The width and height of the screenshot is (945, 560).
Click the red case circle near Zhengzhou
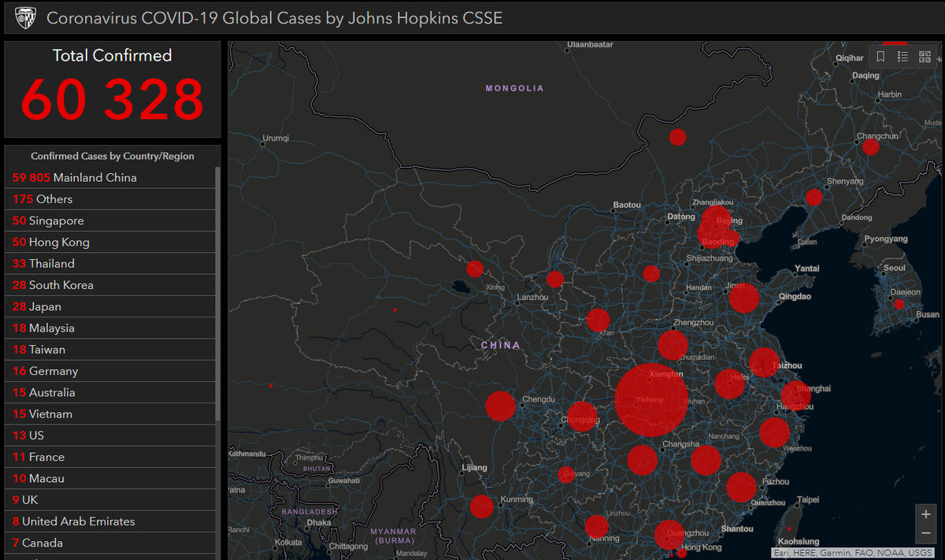673,345
